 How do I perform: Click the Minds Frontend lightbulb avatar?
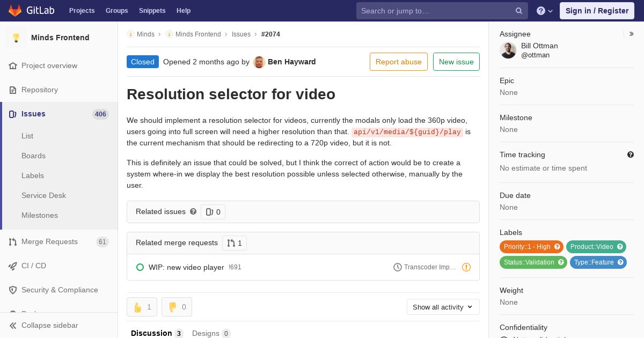pyautogui.click(x=16, y=38)
